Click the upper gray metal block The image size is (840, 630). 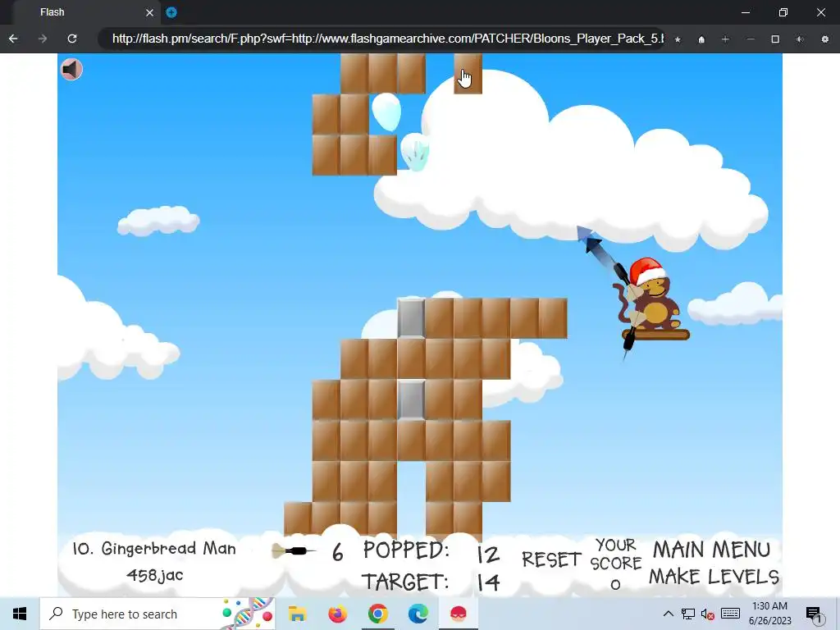coord(412,318)
